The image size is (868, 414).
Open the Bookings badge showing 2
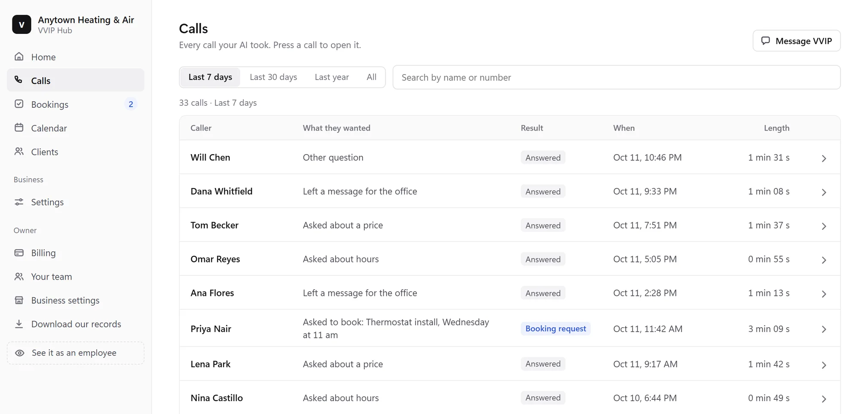pos(131,104)
